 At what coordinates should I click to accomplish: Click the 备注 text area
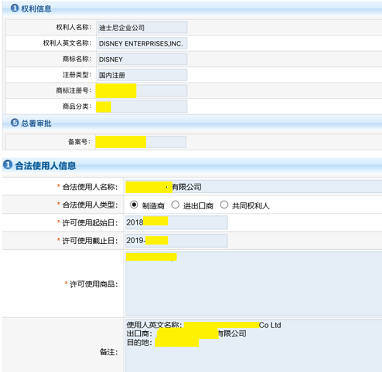tap(253, 346)
